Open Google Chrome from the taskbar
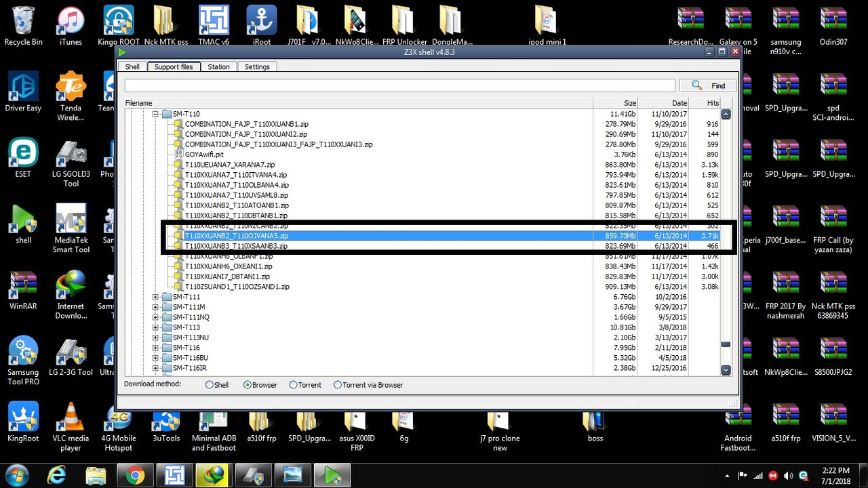The image size is (868, 488). point(136,476)
